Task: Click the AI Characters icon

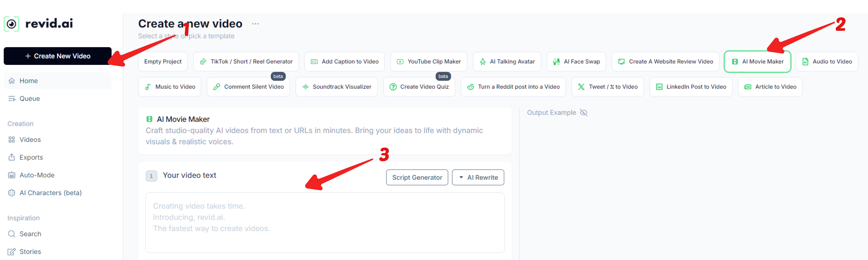Action: [12, 193]
